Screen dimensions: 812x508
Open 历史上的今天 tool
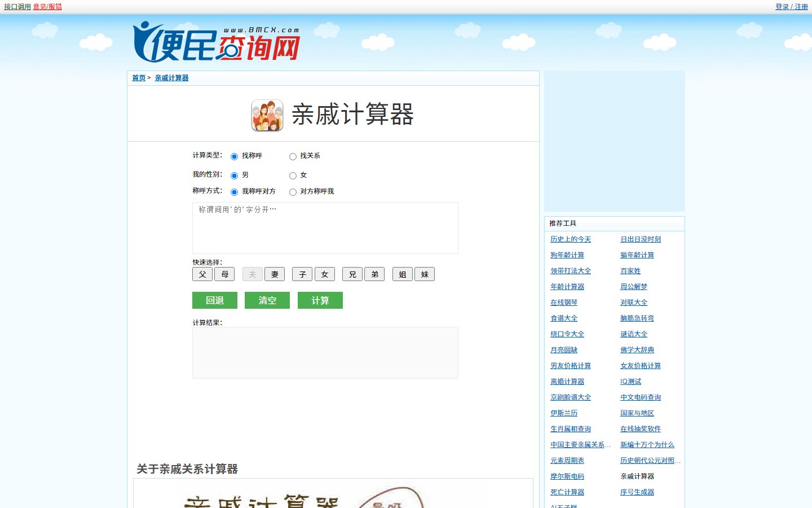[571, 239]
